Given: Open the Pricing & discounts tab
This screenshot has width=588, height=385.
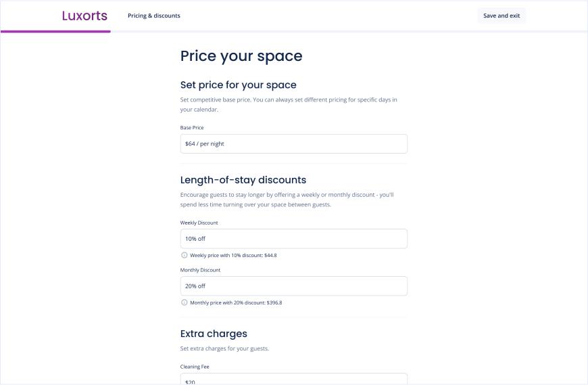Looking at the screenshot, I should pyautogui.click(x=153, y=16).
